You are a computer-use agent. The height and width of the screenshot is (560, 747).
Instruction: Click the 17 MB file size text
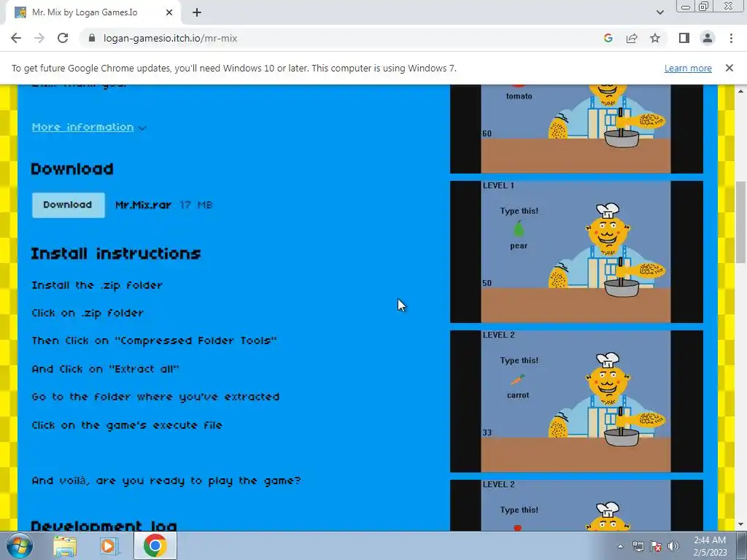point(196,205)
